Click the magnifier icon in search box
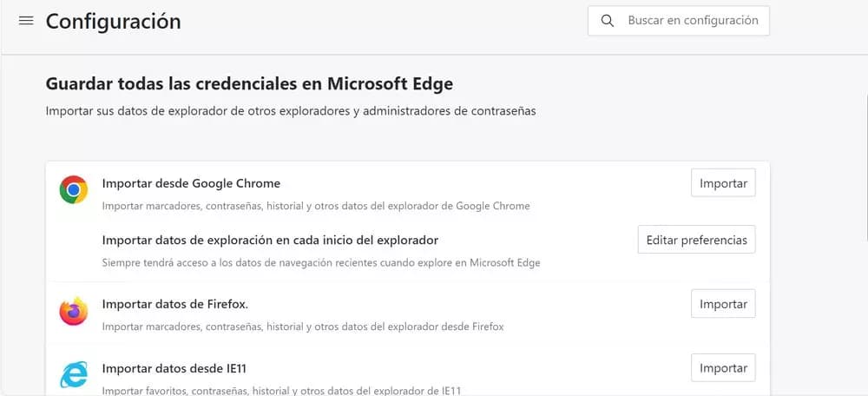Viewport: 868px width, 396px height. tap(608, 21)
